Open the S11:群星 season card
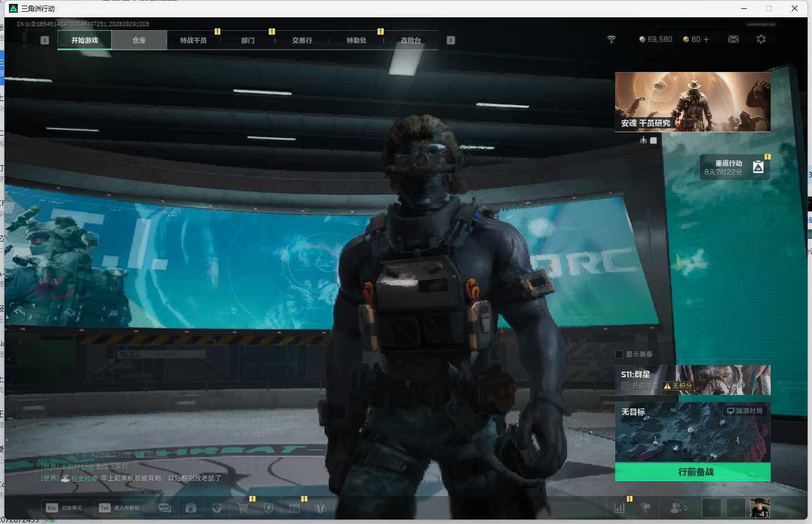812x524 pixels. [x=693, y=380]
